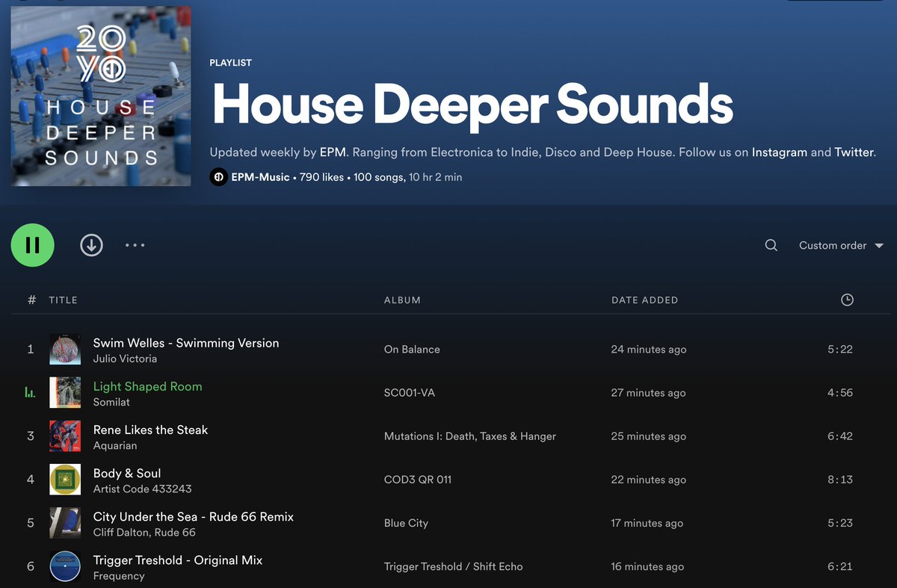Screen dimensions: 897x588
Task: Sort by the ALBUM column header
Action: click(x=402, y=300)
